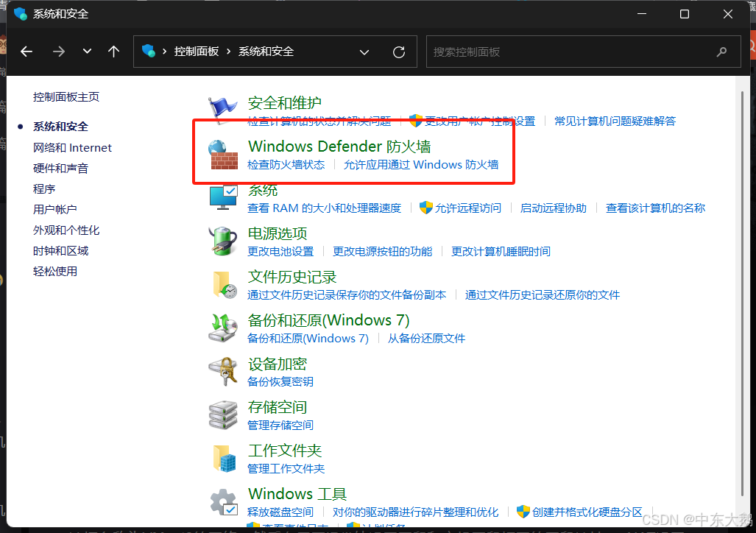Image resolution: width=756 pixels, height=533 pixels.
Task: Click the blue flag 安全和维护 icon
Action: pos(223,110)
